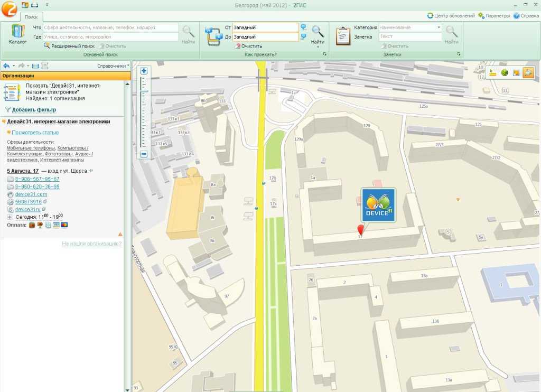Click the 2GIS orange application logo button

pos(9,9)
